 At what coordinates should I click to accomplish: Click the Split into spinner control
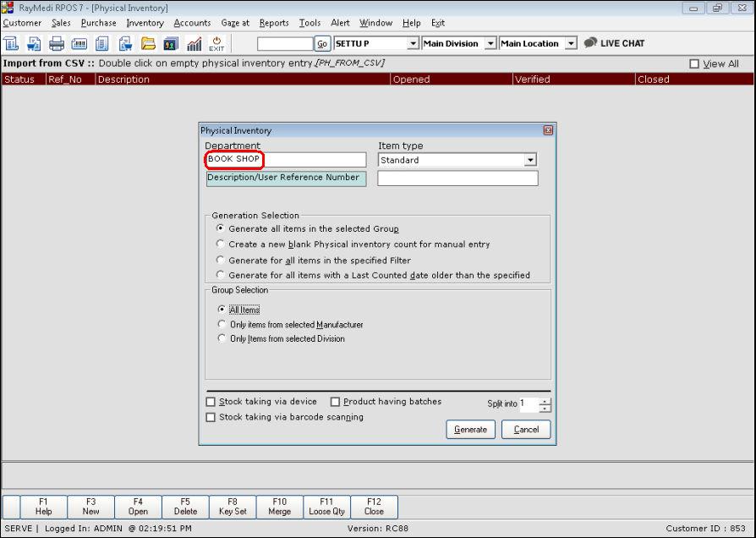pos(545,405)
